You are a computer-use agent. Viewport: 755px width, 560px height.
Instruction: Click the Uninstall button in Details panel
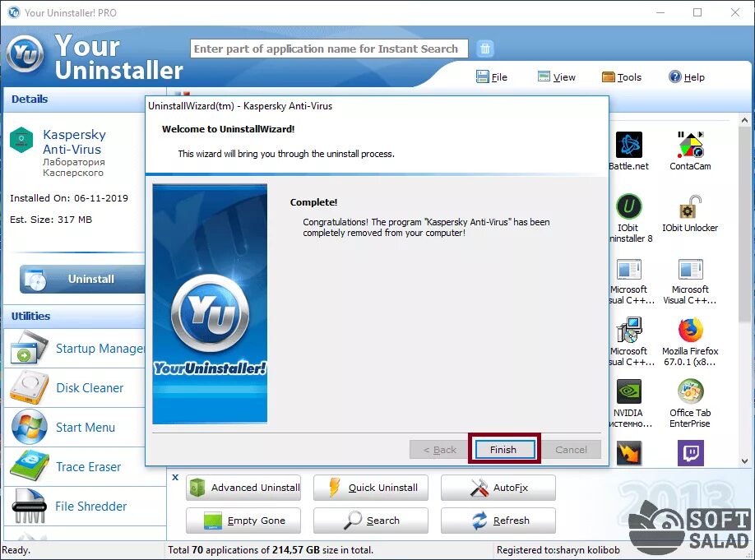82,279
